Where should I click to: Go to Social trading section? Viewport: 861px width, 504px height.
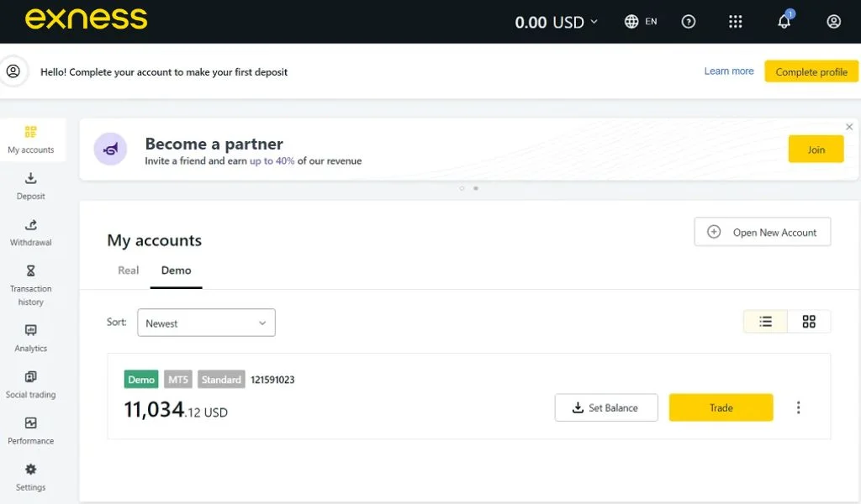point(30,385)
